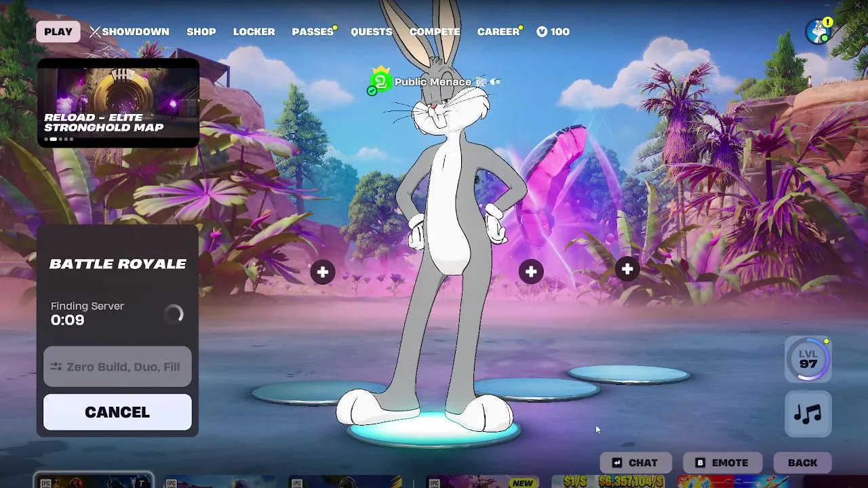The width and height of the screenshot is (868, 488).
Task: Cancel matchmaking with the CANCEL button
Action: click(x=117, y=412)
